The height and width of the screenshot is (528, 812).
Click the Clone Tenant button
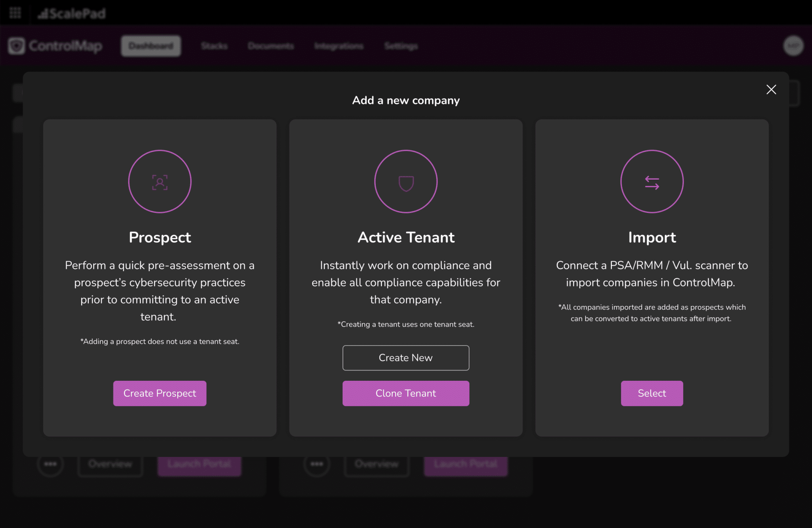tap(405, 393)
